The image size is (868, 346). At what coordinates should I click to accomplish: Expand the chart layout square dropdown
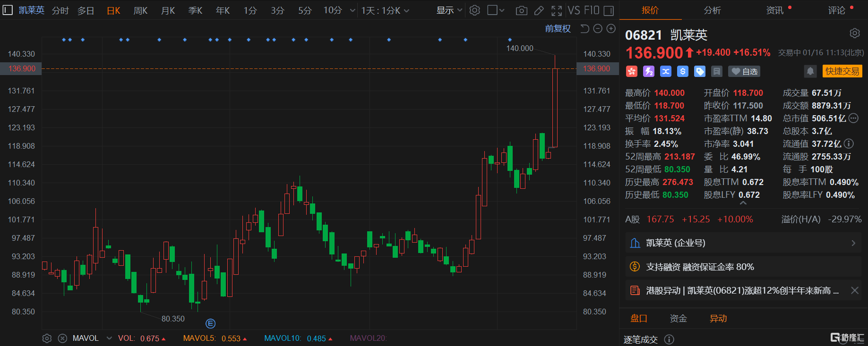tap(496, 10)
